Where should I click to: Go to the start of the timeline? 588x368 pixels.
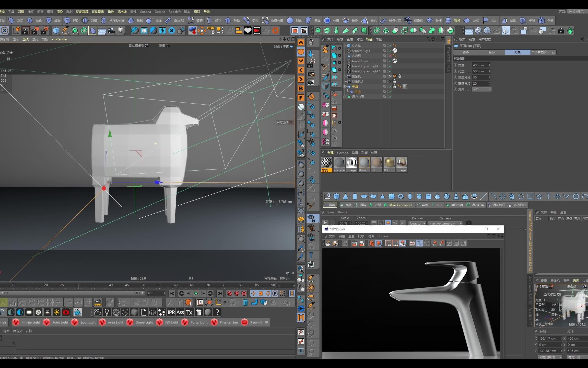click(x=172, y=293)
